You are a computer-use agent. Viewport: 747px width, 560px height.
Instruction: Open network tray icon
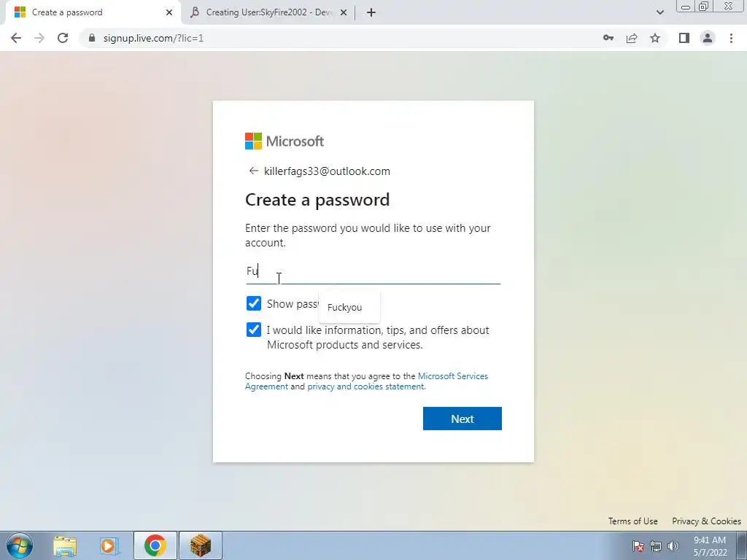click(x=656, y=546)
